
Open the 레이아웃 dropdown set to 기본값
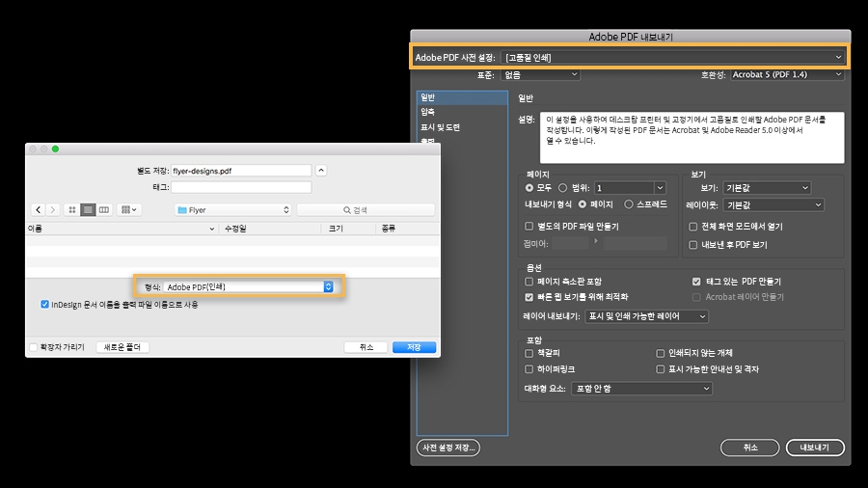(x=773, y=204)
